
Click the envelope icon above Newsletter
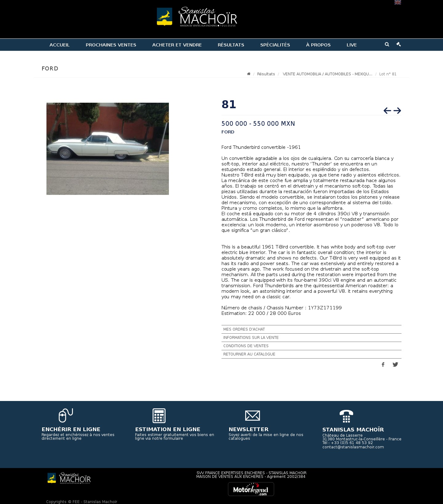tap(253, 416)
